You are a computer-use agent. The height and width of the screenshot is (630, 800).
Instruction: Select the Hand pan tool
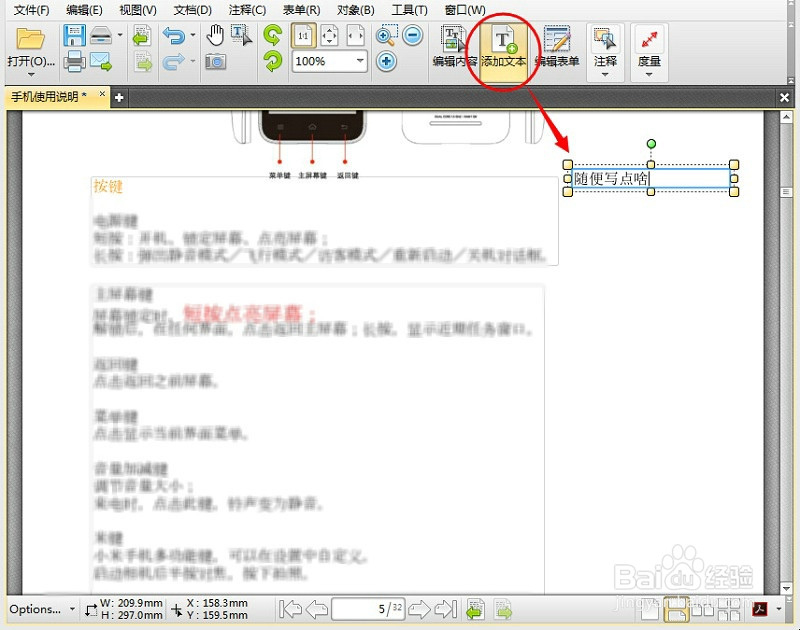tap(216, 35)
